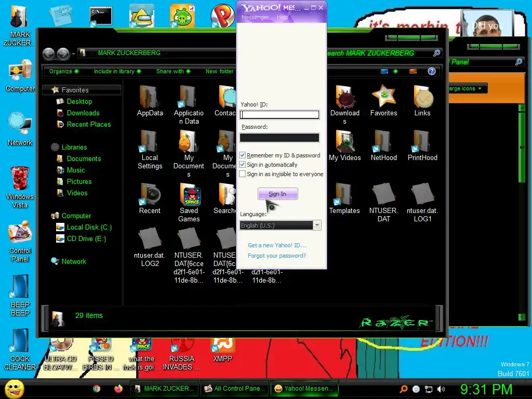The image size is (532, 399).
Task: Open the volume speaker tray icon
Action: [441, 389]
